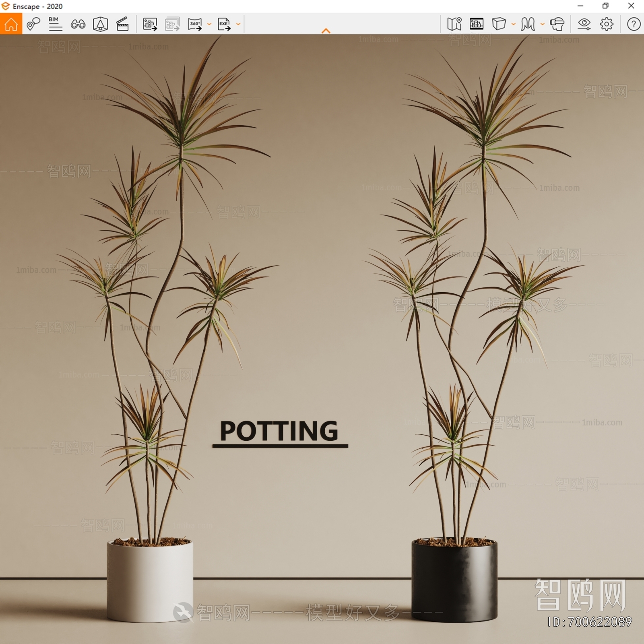
Task: Open collaborative annotations with the pin and speech bubble icon
Action: 33,24
